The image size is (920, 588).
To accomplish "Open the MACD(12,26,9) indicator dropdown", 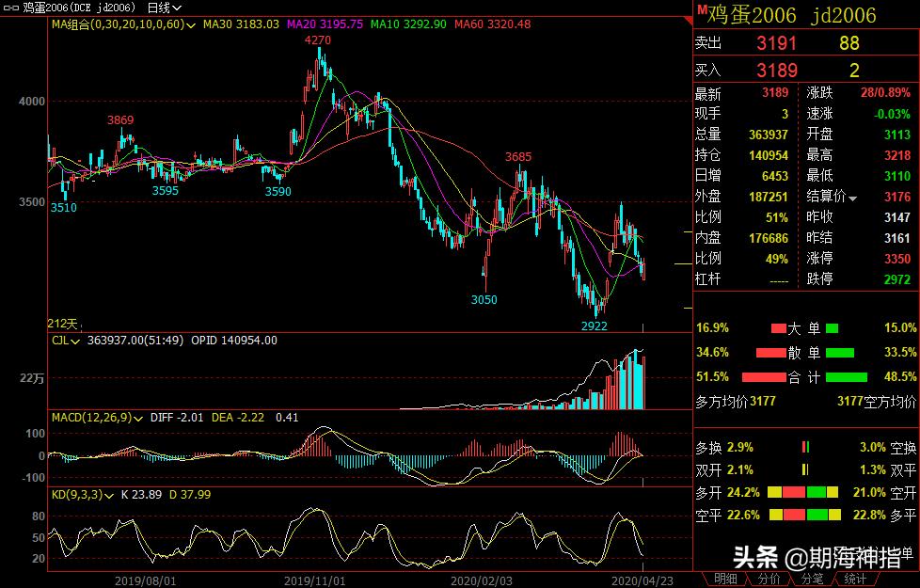I will tap(138, 419).
